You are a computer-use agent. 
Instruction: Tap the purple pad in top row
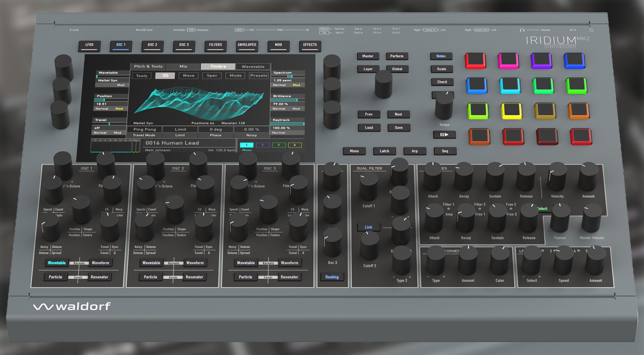(x=541, y=61)
